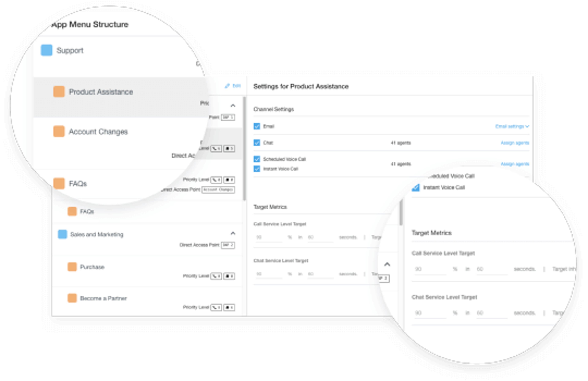Click the orange Product Assistance icon
This screenshot has height=381, width=588.
(59, 92)
